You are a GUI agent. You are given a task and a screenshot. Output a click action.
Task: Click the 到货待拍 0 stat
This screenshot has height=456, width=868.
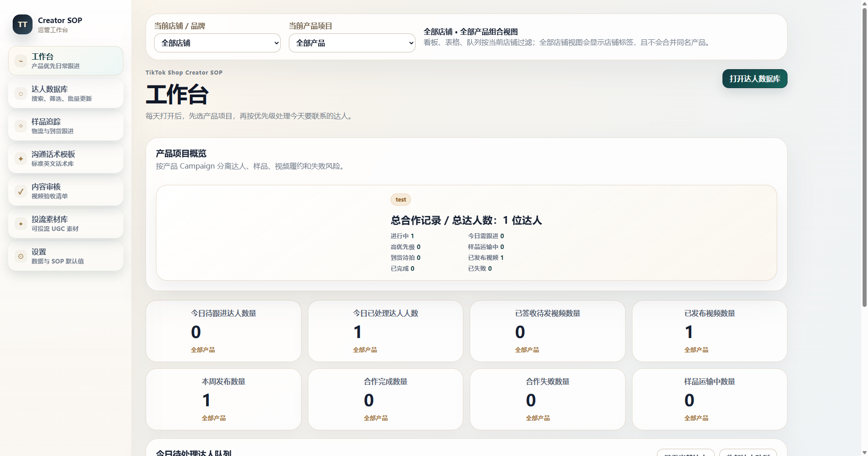[x=406, y=258]
